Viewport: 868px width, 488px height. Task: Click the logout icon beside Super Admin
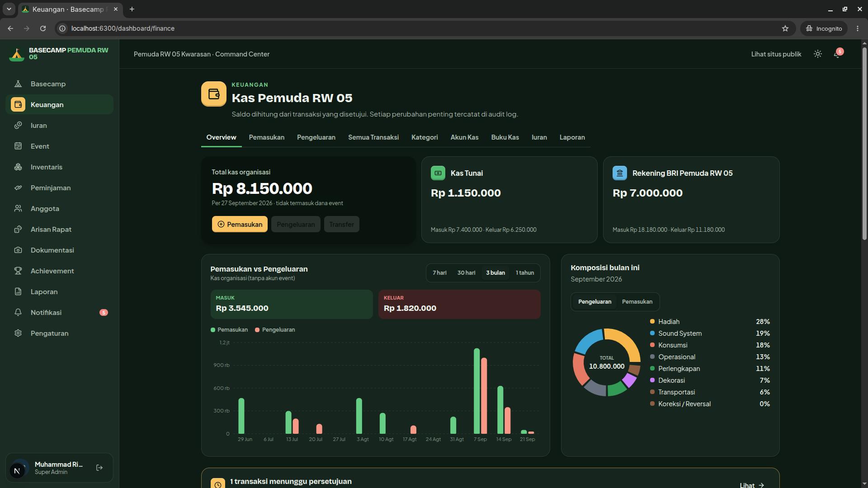(99, 468)
